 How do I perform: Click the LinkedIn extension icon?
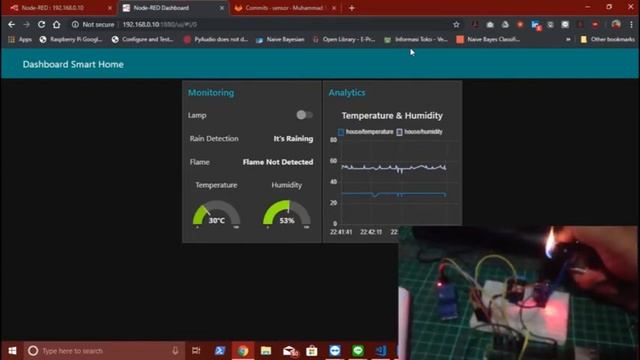(x=536, y=25)
